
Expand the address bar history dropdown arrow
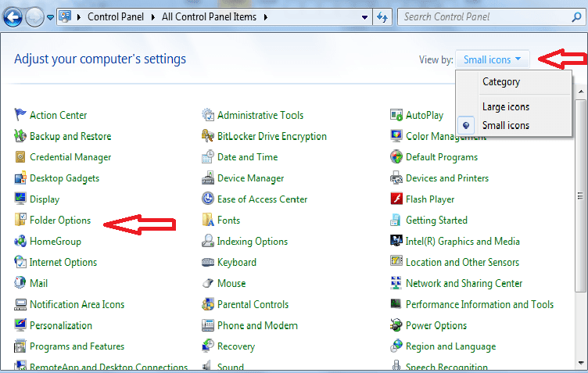point(364,17)
